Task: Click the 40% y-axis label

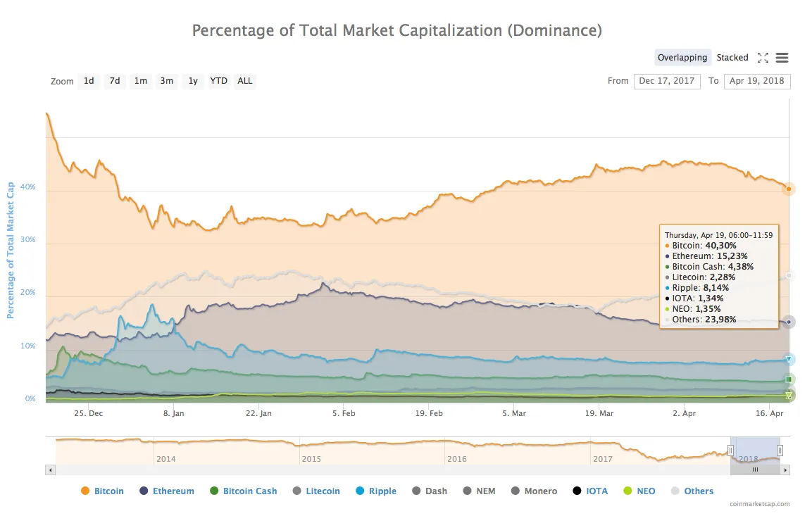Action: point(28,187)
